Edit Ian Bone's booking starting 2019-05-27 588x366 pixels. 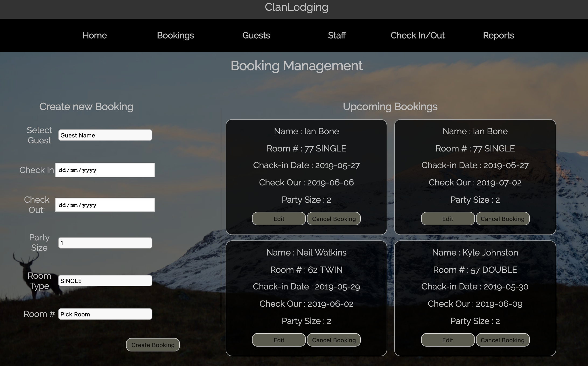coord(278,219)
